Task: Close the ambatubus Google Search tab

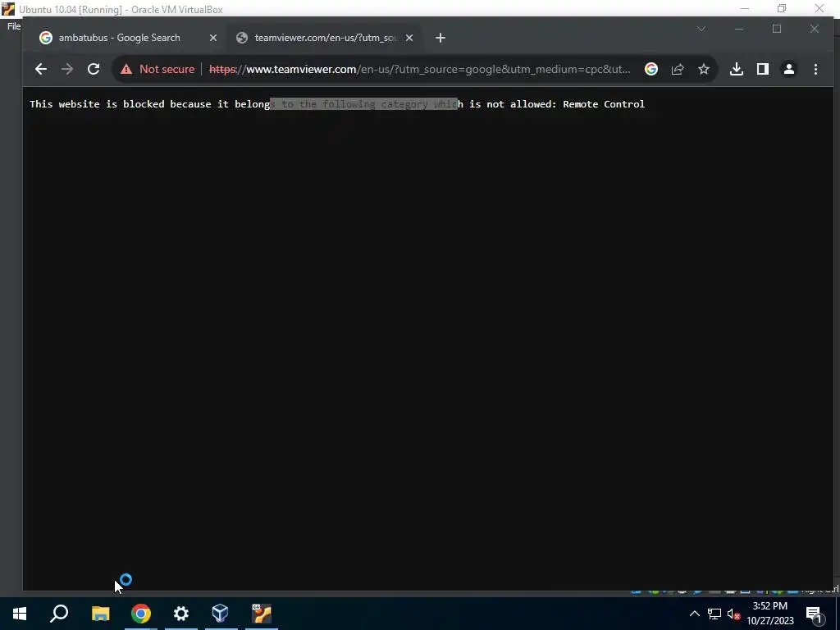Action: [x=212, y=38]
